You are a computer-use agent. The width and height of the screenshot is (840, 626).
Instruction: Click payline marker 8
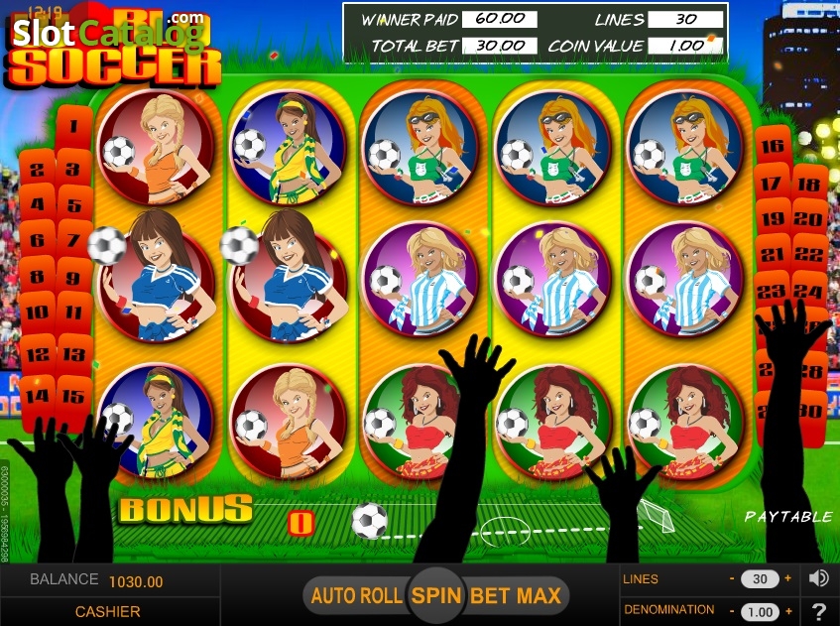point(37,277)
